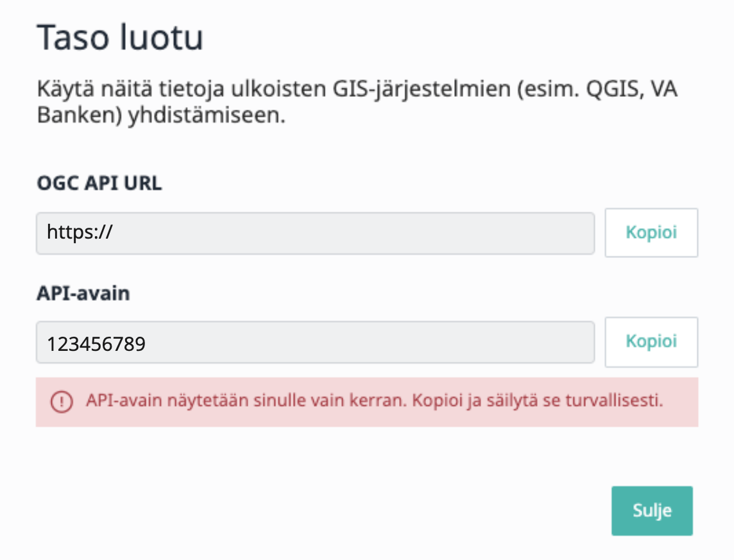The image size is (734, 560).
Task: Click the pink alert banner background
Action: [x=367, y=402]
